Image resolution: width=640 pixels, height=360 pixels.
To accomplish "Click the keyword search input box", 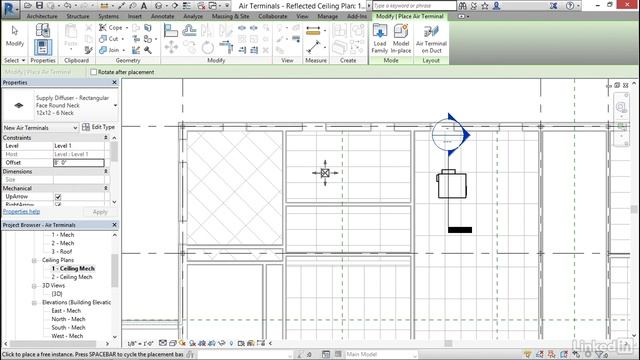I will [x=414, y=6].
